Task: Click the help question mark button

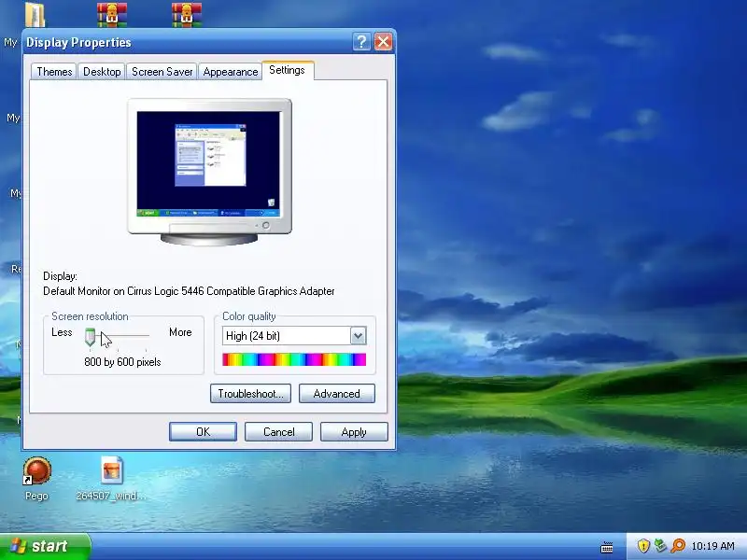Action: (361, 42)
